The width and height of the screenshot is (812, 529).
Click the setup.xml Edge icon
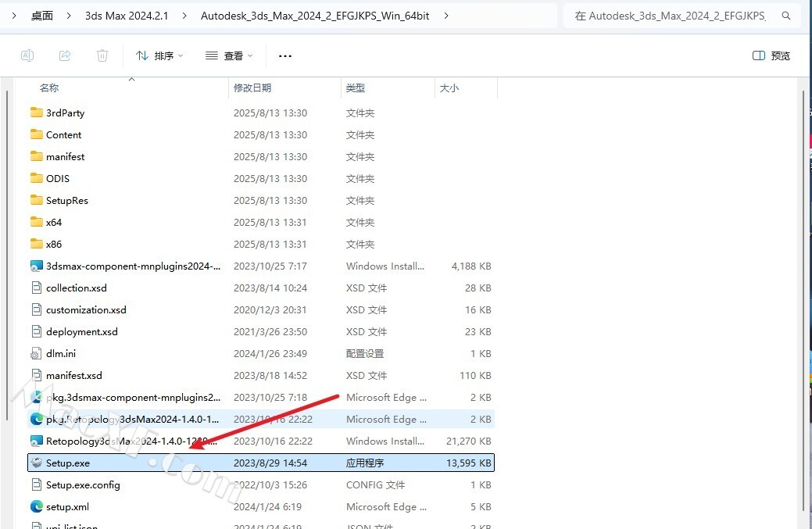click(x=36, y=507)
